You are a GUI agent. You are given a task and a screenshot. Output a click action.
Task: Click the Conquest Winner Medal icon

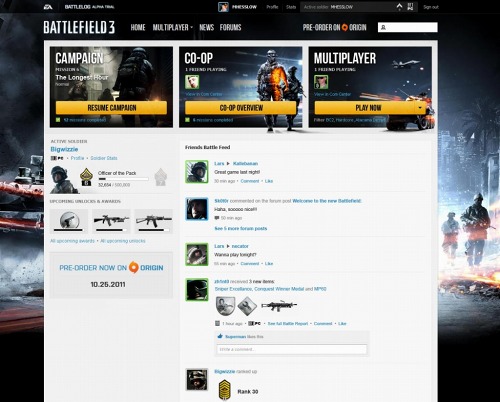pyautogui.click(x=247, y=306)
